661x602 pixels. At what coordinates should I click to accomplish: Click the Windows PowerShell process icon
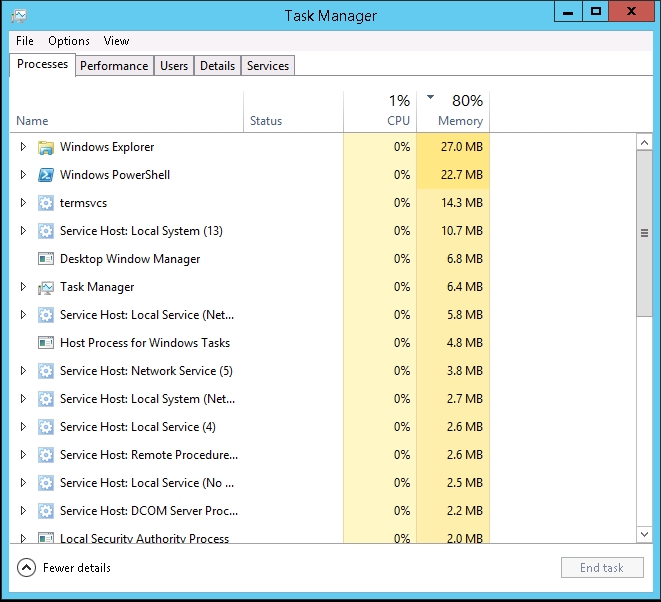[x=46, y=175]
